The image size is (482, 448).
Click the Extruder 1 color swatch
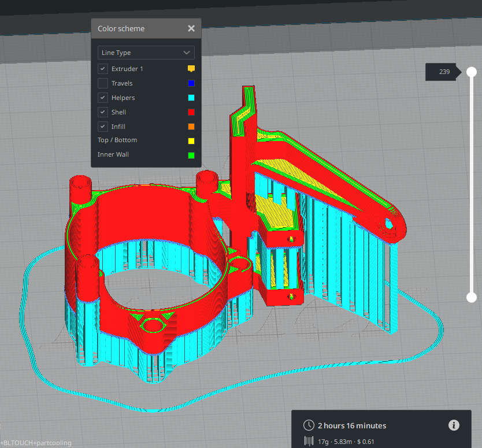coord(191,69)
